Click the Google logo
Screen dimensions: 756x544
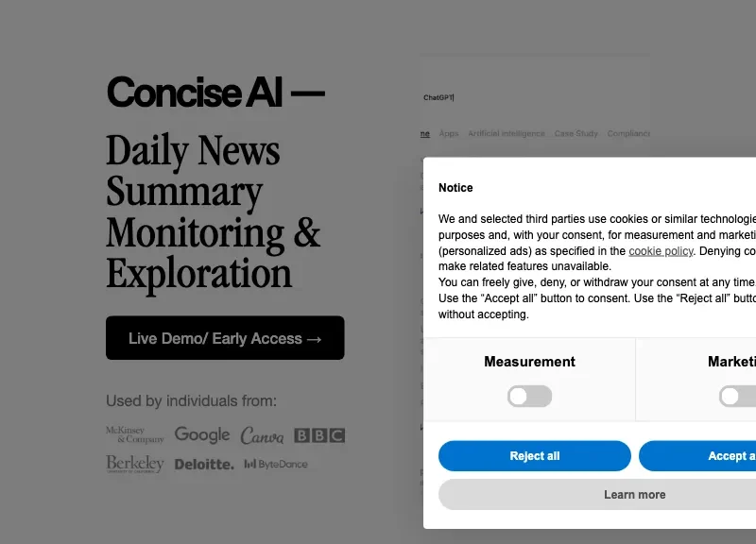(202, 434)
